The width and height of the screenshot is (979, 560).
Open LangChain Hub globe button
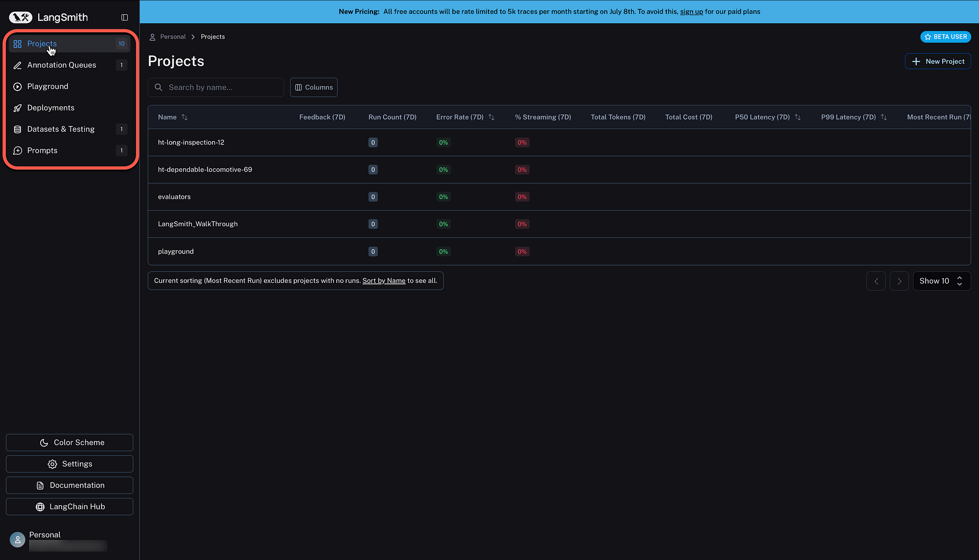click(70, 507)
